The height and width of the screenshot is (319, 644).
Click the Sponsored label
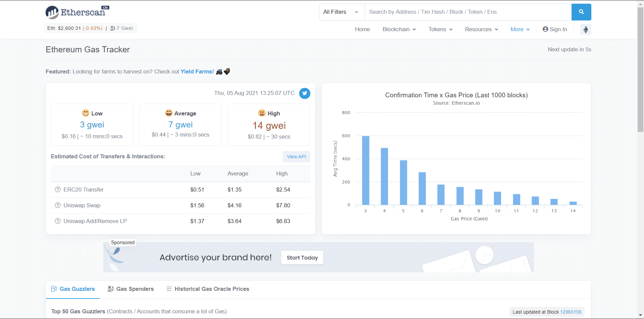123,243
